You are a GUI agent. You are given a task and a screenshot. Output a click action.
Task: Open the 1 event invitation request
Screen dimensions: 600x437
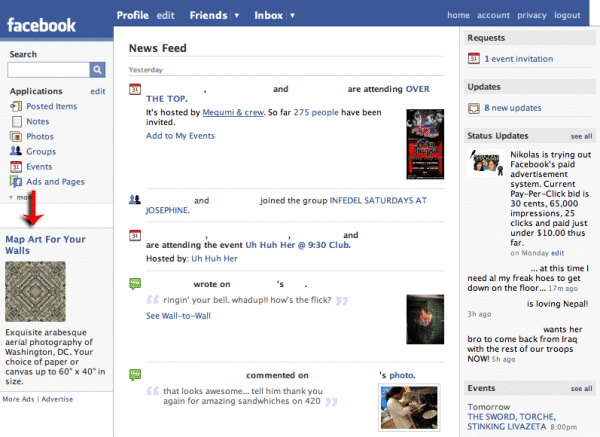pos(518,59)
